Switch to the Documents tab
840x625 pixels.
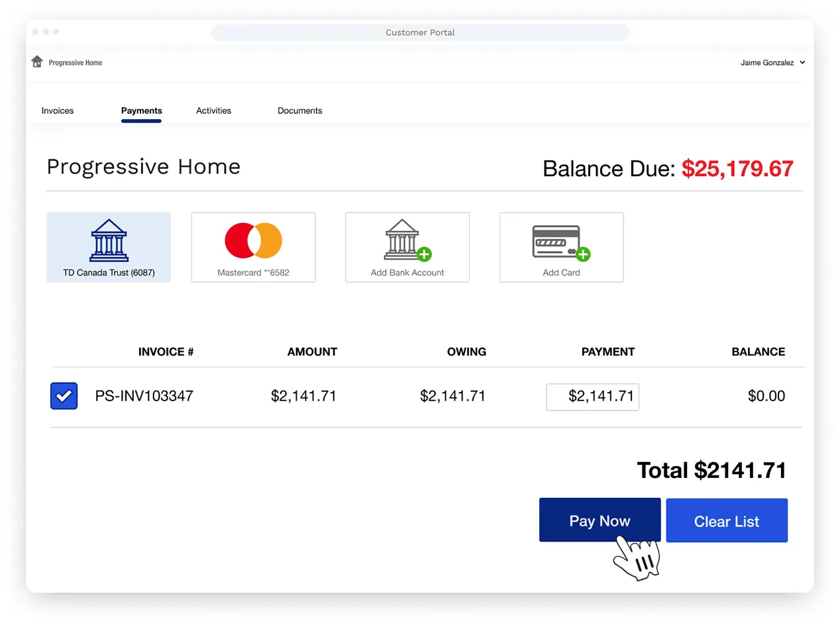(x=299, y=111)
